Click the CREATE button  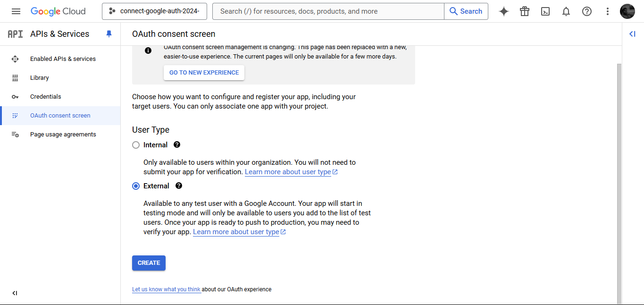point(149,263)
